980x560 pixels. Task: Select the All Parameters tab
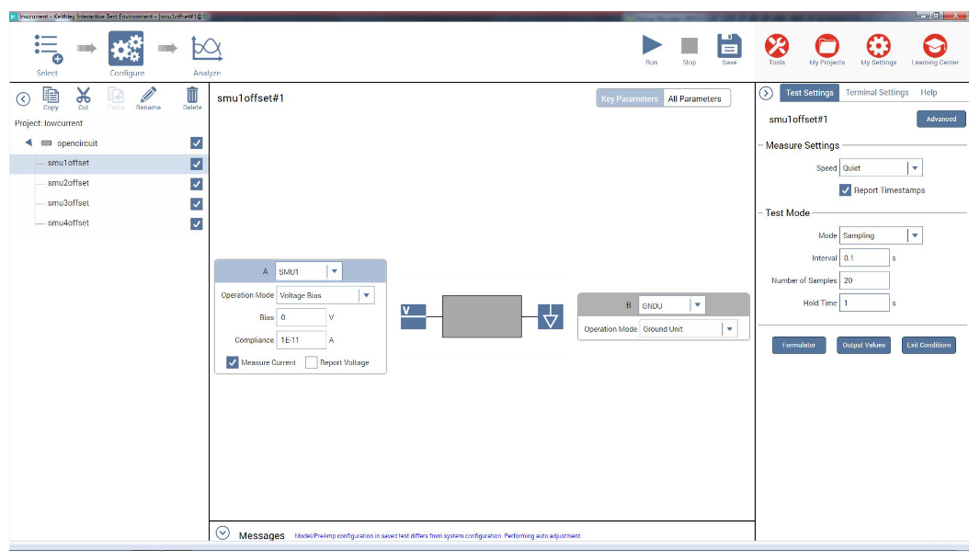694,98
